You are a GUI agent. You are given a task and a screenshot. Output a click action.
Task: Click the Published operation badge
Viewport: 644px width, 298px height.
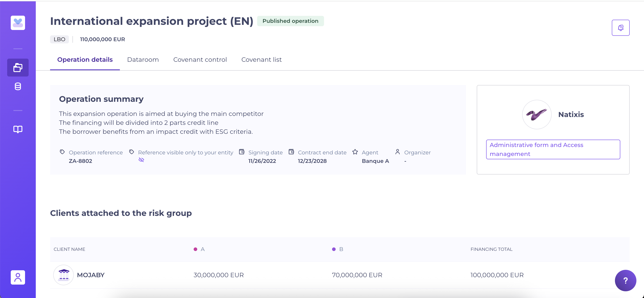click(290, 21)
